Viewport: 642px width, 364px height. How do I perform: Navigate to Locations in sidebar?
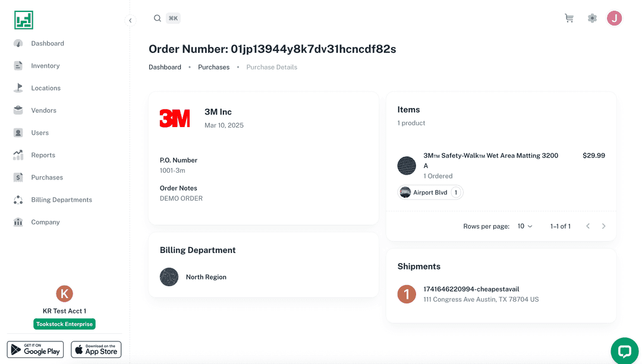[x=46, y=88]
